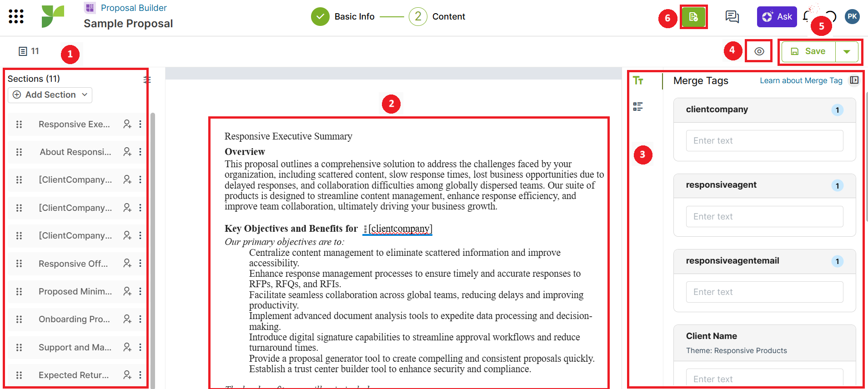868x389 pixels.
Task: Select the Proposed Minim... section
Action: (75, 291)
